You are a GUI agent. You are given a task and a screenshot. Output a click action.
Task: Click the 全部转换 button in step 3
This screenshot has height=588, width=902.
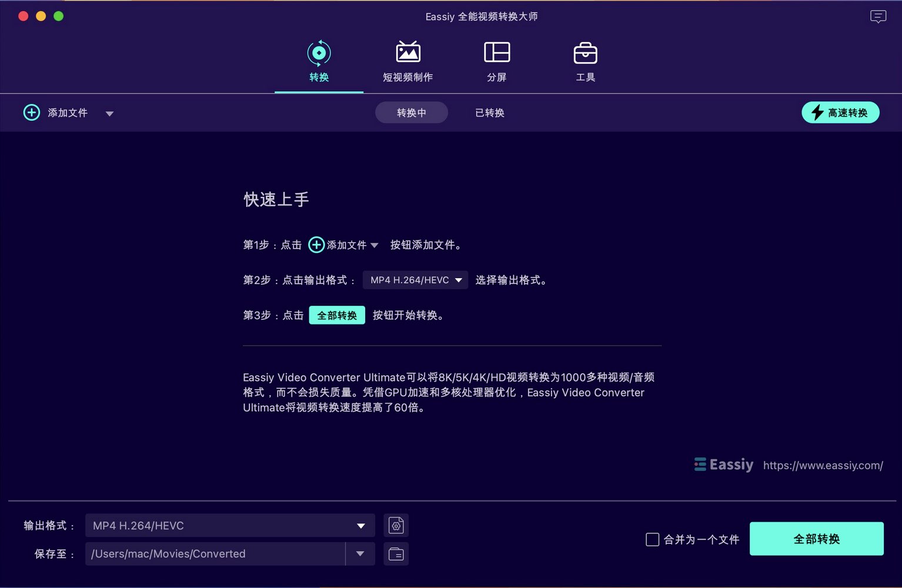(x=337, y=315)
